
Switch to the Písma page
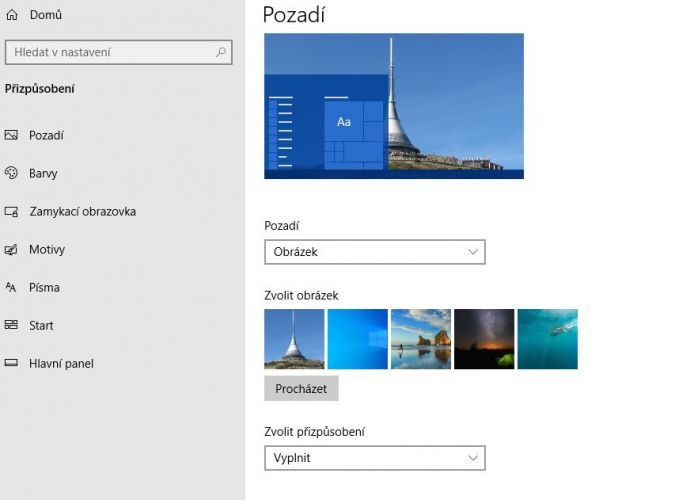click(44, 287)
